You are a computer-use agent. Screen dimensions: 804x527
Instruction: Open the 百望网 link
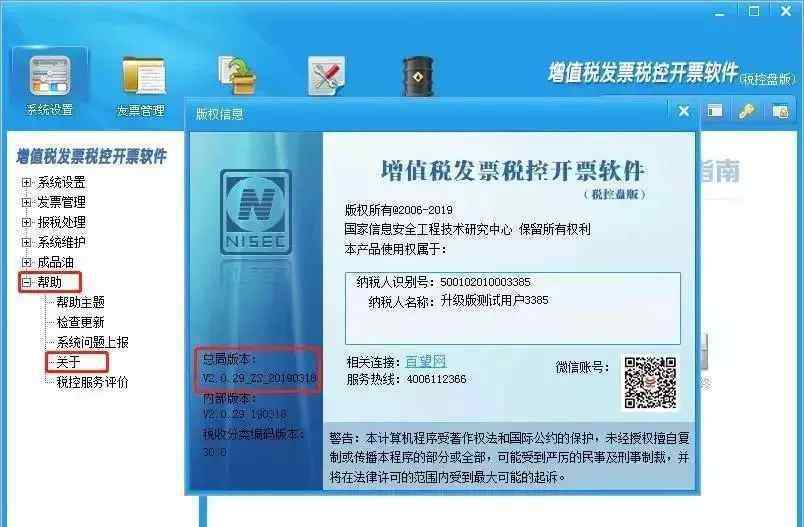coord(426,362)
